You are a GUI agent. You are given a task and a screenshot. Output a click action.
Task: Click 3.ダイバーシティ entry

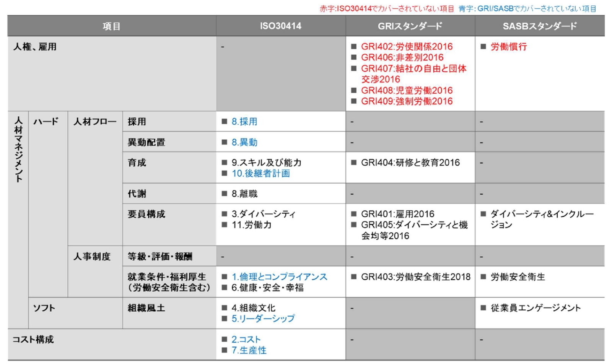coord(264,214)
